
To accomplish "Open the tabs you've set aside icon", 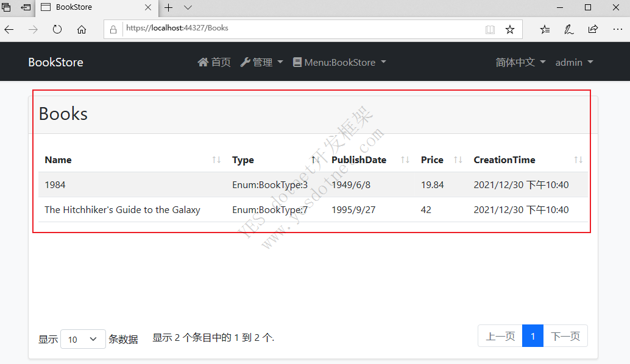I will pos(7,7).
